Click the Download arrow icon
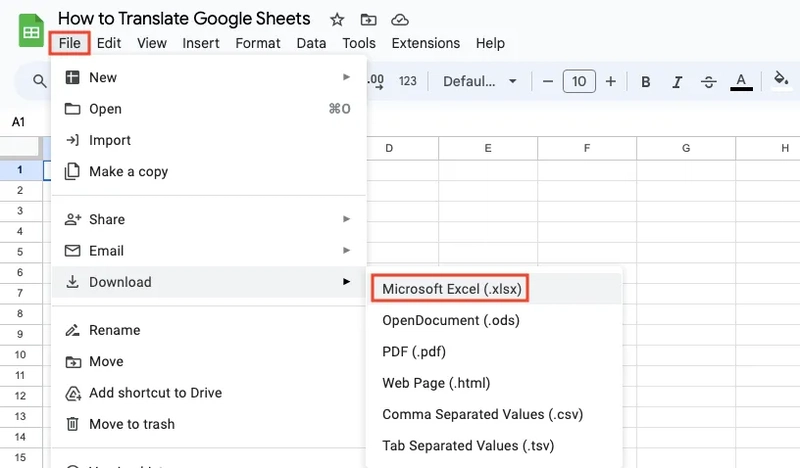 (72, 281)
